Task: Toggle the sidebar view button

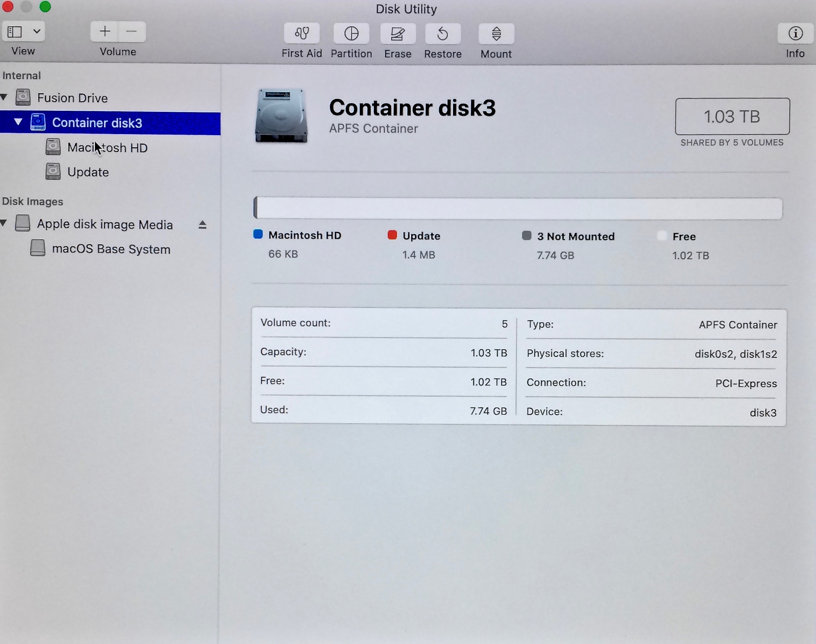Action: tap(15, 32)
